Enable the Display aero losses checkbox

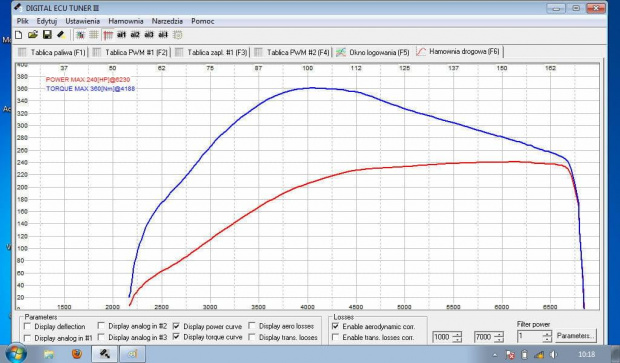252,326
